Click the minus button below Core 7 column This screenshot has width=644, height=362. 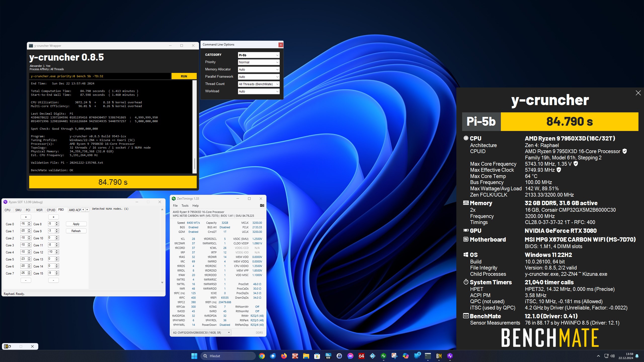point(26,280)
